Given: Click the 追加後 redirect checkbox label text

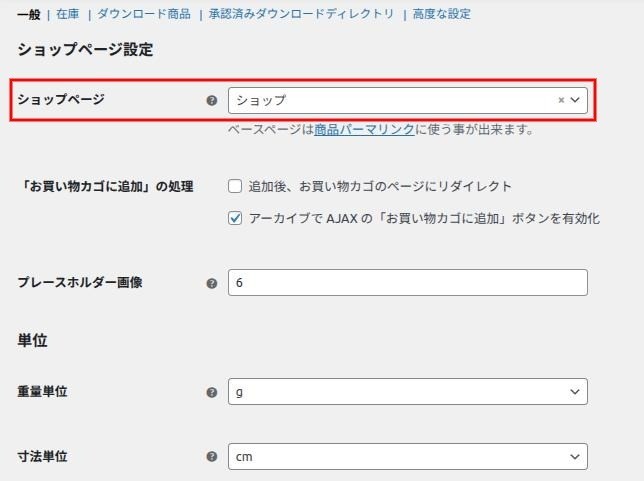Looking at the screenshot, I should [380, 186].
